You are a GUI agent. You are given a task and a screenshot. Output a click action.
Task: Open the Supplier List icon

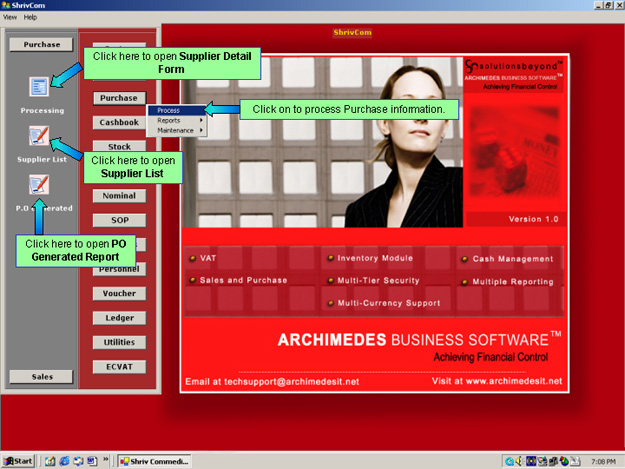pos(39,136)
